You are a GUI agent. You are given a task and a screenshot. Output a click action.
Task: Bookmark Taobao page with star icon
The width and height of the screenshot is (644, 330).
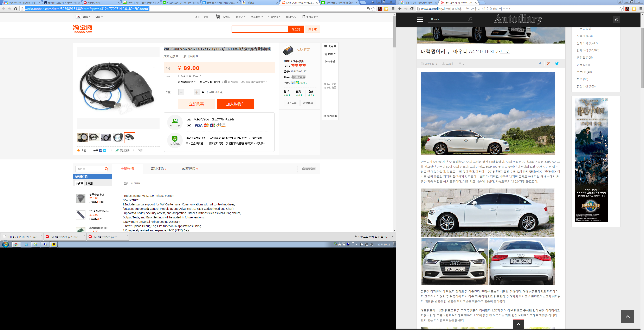(x=373, y=9)
